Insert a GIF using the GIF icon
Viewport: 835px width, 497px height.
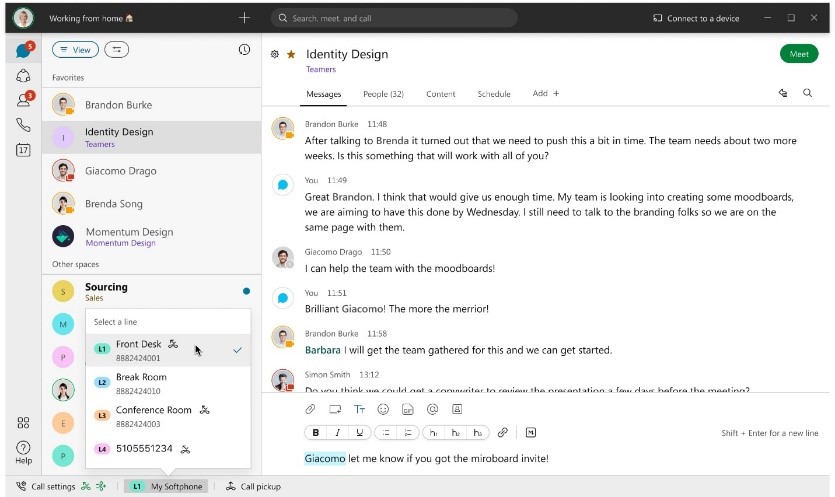pos(408,409)
